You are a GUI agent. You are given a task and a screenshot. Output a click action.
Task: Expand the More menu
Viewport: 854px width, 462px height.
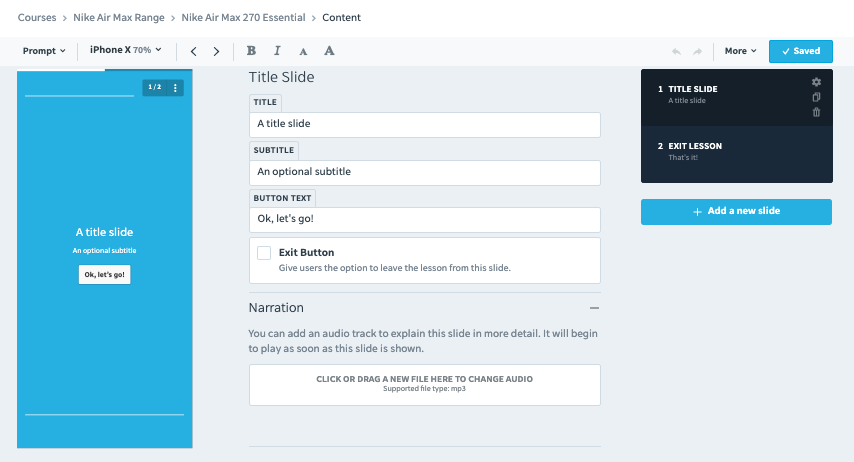(740, 51)
